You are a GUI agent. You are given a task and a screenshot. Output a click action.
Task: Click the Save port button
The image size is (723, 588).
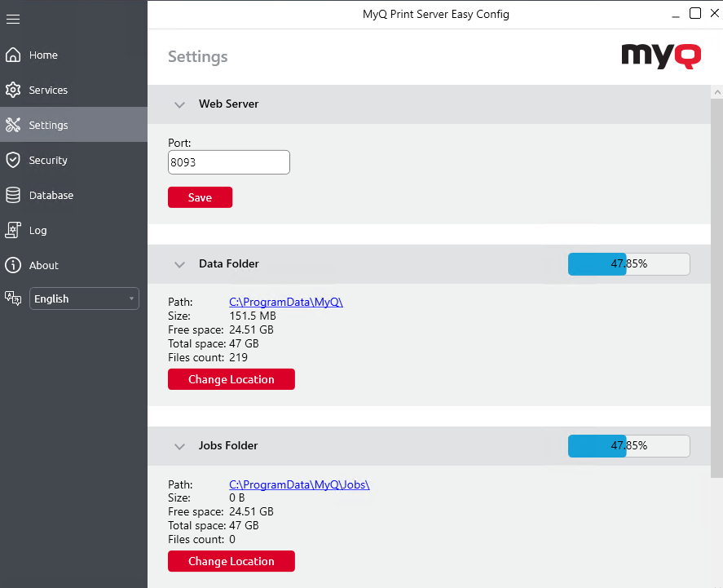201,197
